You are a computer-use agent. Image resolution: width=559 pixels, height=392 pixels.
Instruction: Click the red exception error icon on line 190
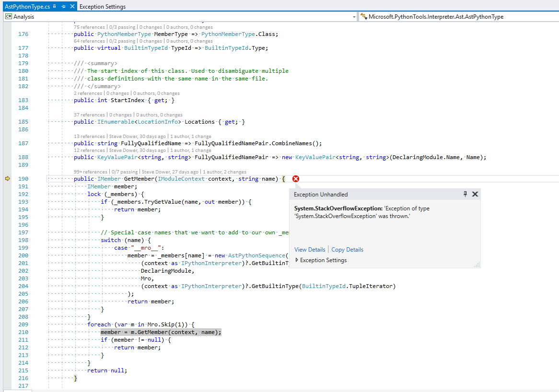coord(295,179)
